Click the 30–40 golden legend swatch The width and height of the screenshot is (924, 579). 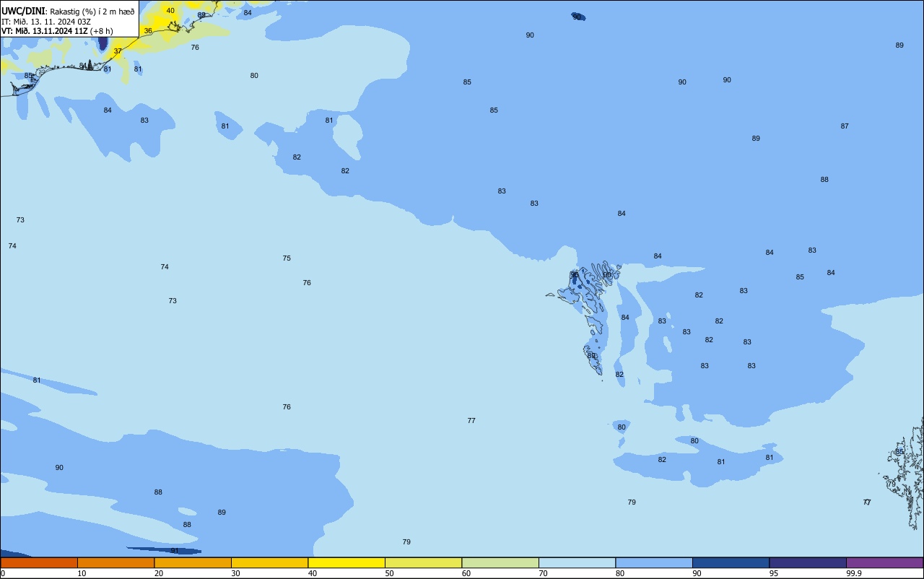(269, 562)
